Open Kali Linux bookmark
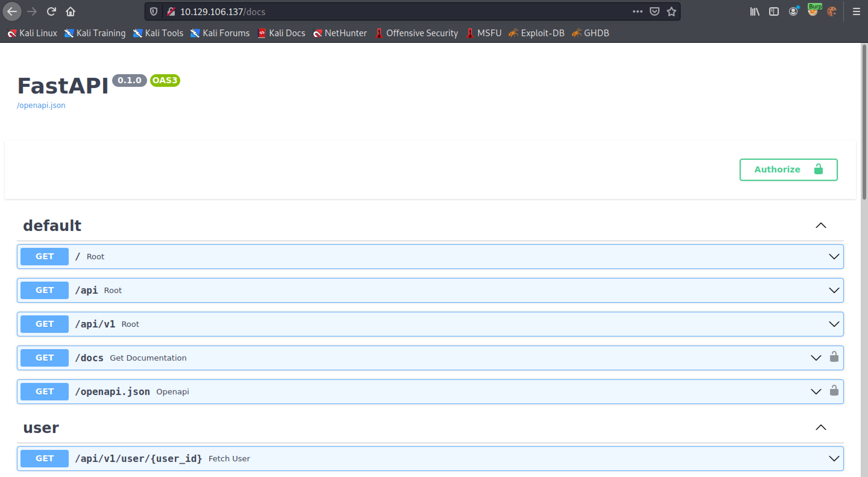This screenshot has width=868, height=477. (x=32, y=33)
